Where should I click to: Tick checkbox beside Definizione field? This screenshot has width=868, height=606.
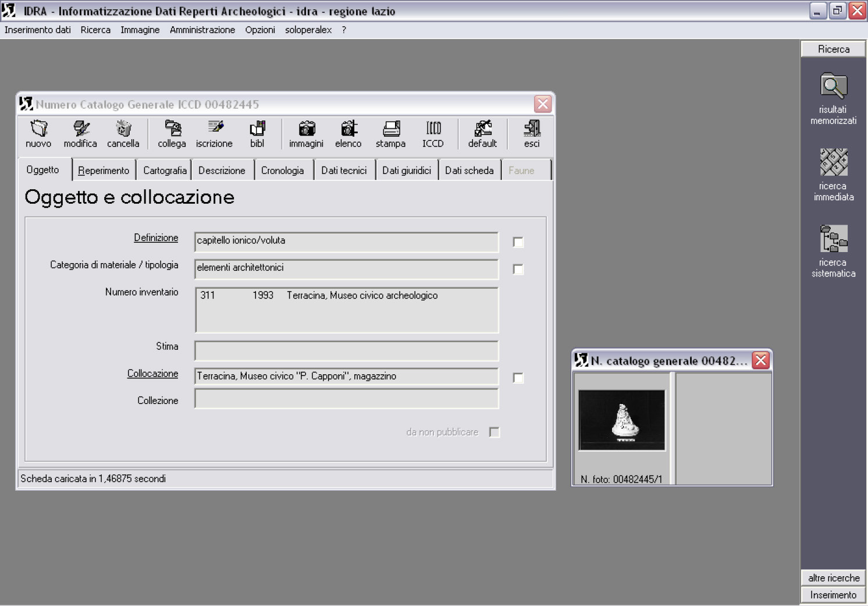point(518,242)
